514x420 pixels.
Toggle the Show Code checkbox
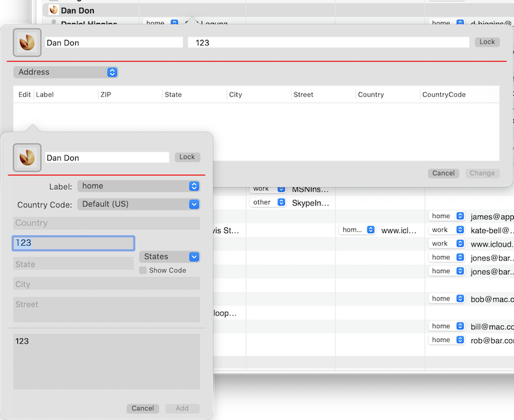click(143, 270)
